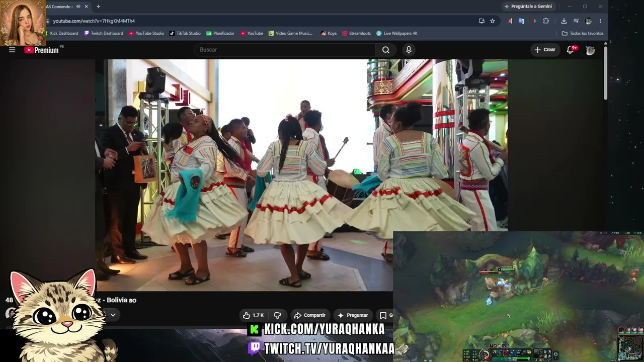Open the YouTube Studio bookmark
Viewport: 644px width, 362px height.
(146, 34)
